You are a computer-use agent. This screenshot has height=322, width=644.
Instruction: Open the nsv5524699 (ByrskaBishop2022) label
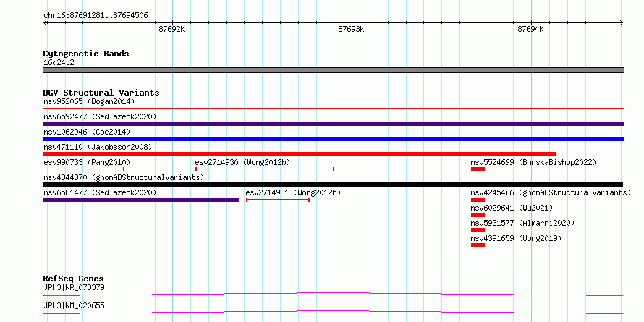pos(533,162)
